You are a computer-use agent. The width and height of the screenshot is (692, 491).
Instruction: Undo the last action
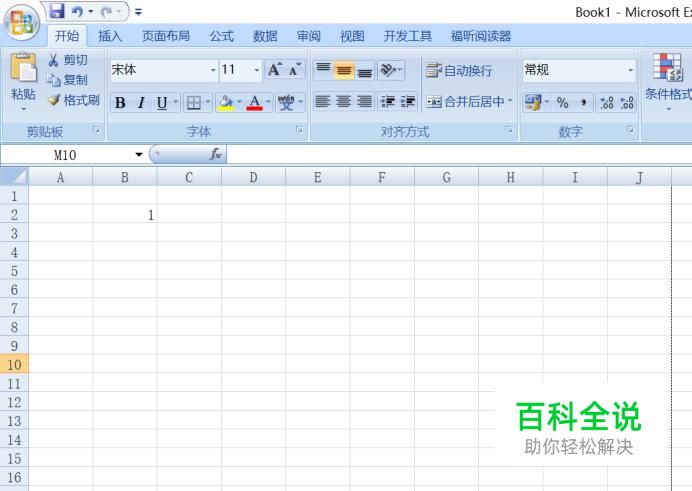(77, 11)
